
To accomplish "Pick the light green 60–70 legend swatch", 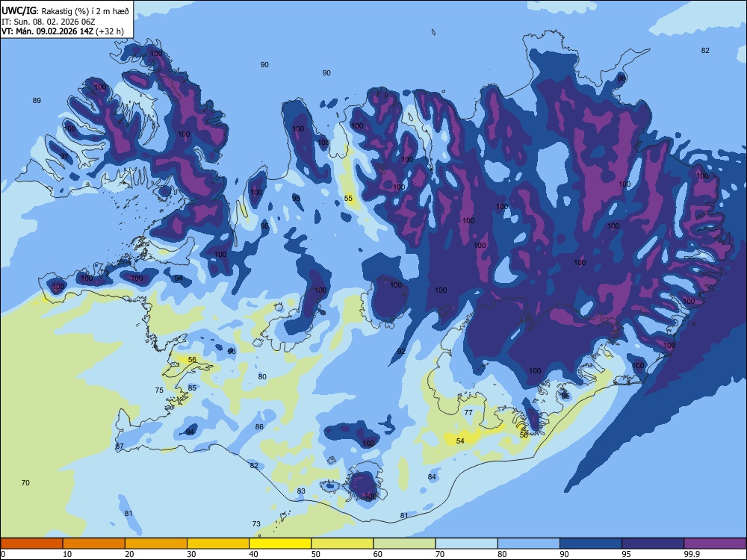I will coord(404,544).
